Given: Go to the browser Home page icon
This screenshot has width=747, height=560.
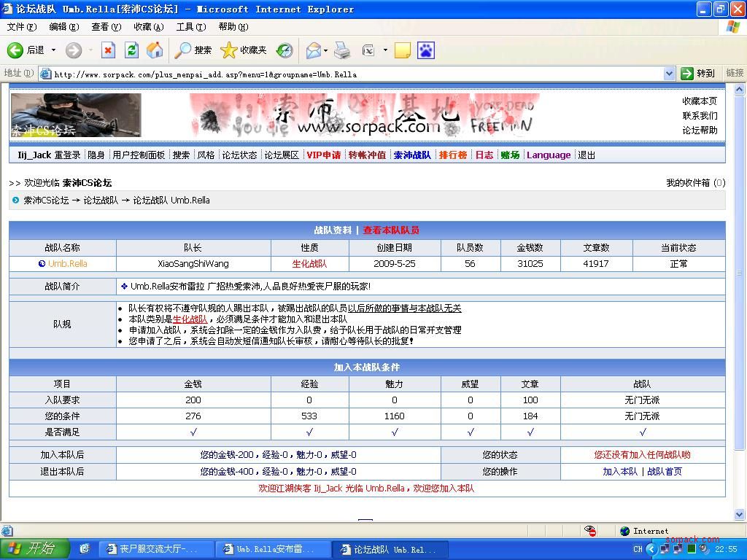Looking at the screenshot, I should 155,50.
